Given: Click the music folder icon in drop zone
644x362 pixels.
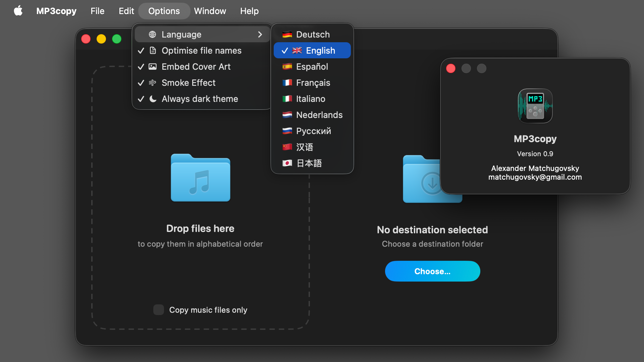Looking at the screenshot, I should [201, 178].
